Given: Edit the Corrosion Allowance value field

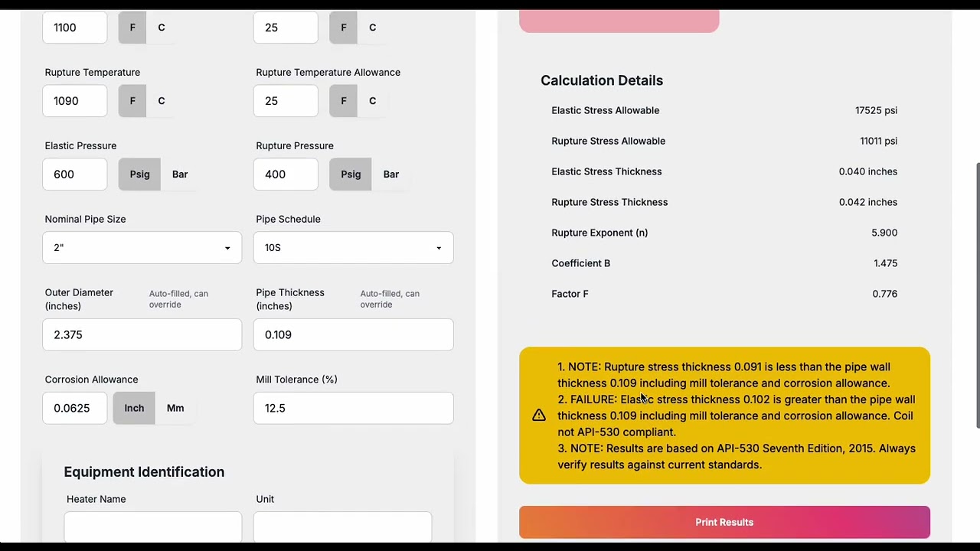Looking at the screenshot, I should (x=75, y=408).
